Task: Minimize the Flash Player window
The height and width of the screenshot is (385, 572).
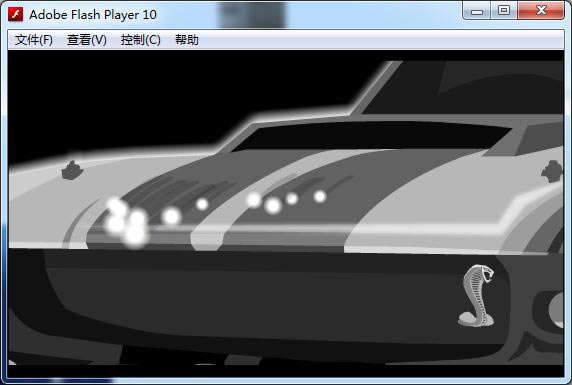Action: pyautogui.click(x=477, y=11)
